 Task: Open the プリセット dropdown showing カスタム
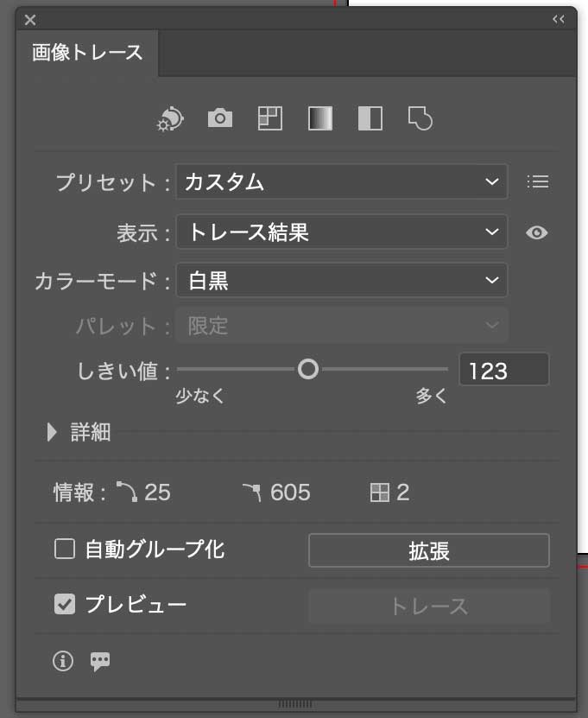[342, 181]
